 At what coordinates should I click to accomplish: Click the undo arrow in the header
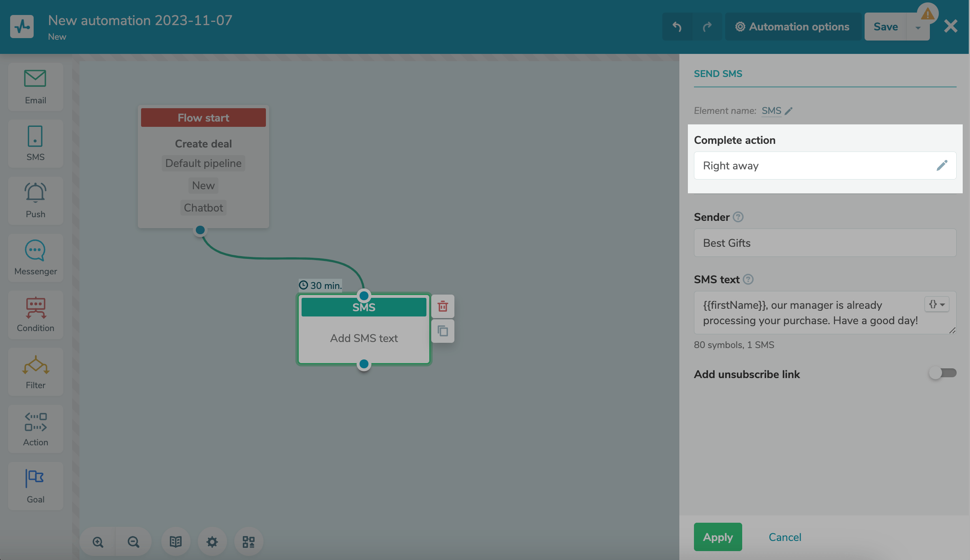(x=677, y=27)
